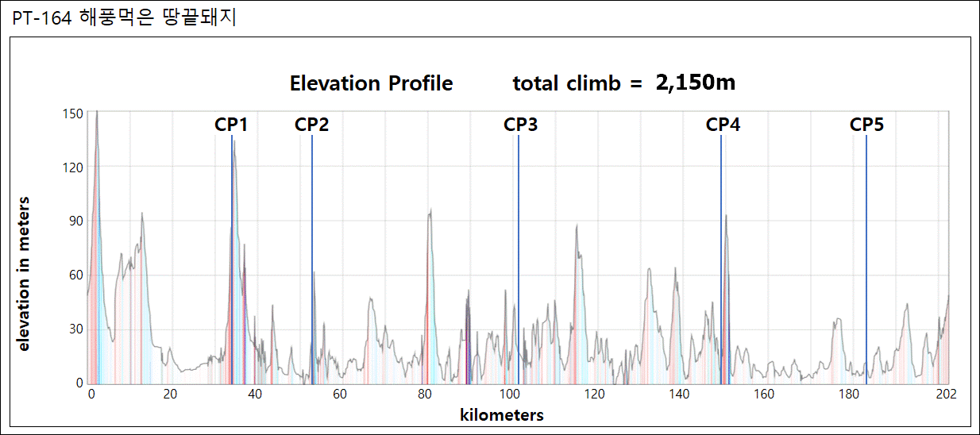This screenshot has width=980, height=435.
Task: Select the CP2 checkpoint label
Action: coord(312,125)
